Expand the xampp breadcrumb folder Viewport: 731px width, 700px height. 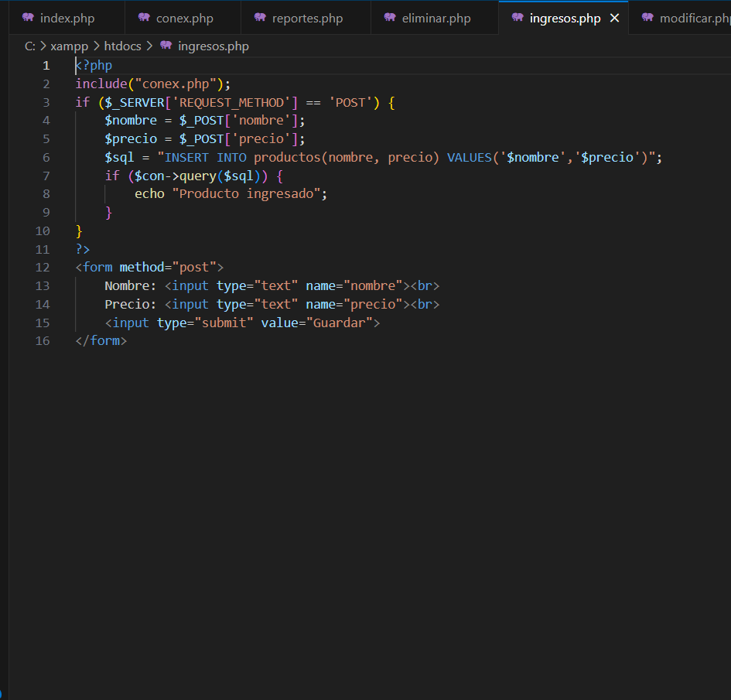[x=69, y=46]
